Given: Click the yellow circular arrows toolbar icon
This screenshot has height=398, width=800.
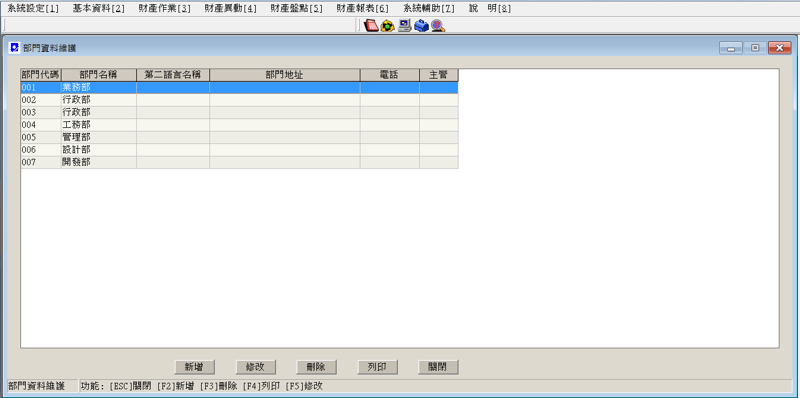Looking at the screenshot, I should point(388,26).
